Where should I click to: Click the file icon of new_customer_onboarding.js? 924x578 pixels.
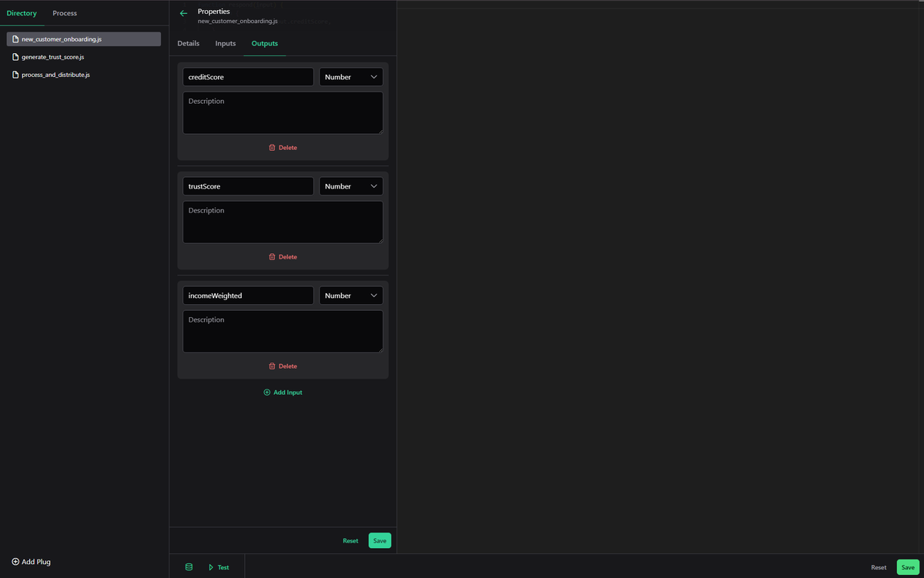coord(15,39)
